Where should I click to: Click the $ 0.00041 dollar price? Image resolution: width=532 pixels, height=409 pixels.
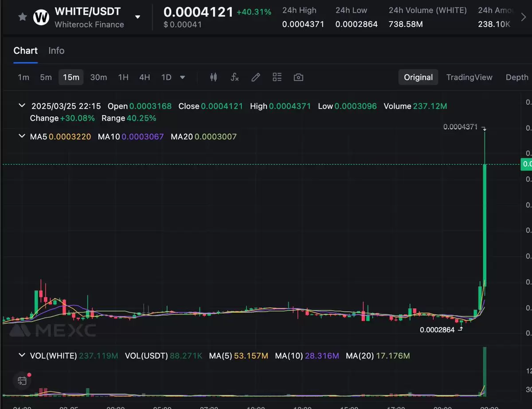(183, 24)
